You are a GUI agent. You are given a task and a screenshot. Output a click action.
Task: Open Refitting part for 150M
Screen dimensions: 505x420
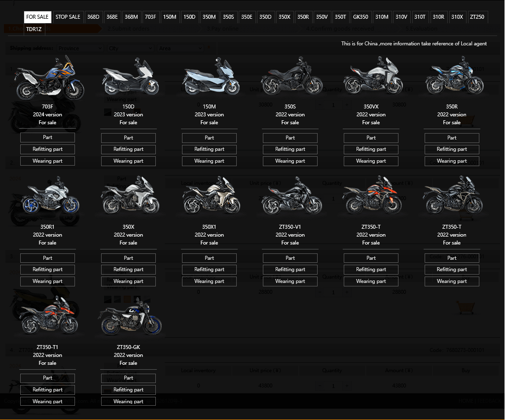[210, 149]
